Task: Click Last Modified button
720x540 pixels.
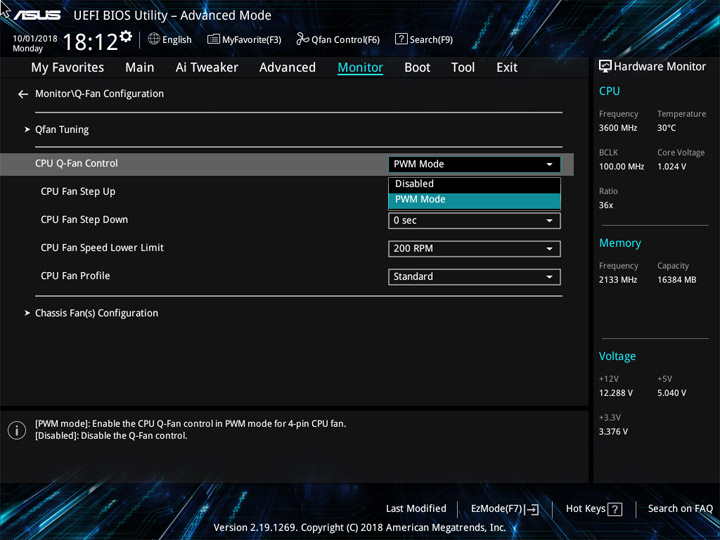Action: click(416, 509)
